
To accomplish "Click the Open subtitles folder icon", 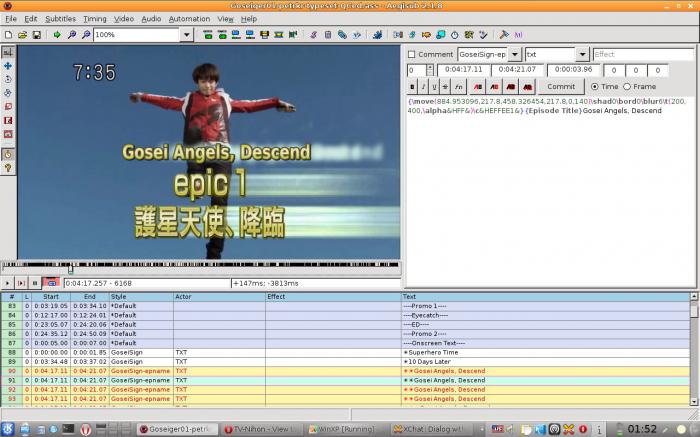I will (22, 34).
